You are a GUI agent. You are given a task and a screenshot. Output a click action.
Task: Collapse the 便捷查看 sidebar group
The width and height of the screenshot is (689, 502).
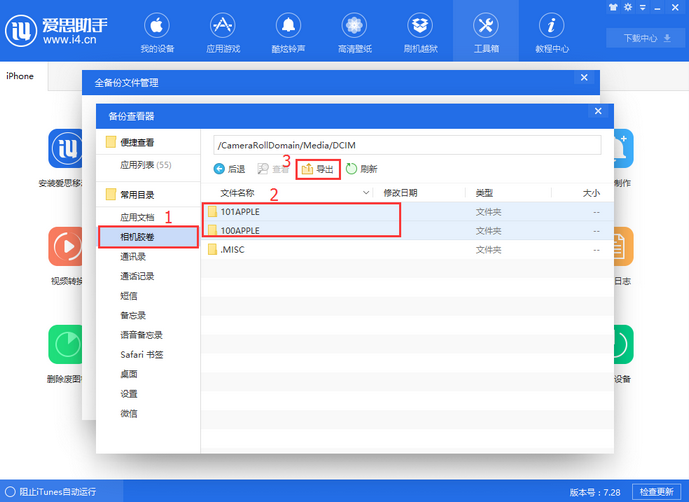tap(111, 143)
